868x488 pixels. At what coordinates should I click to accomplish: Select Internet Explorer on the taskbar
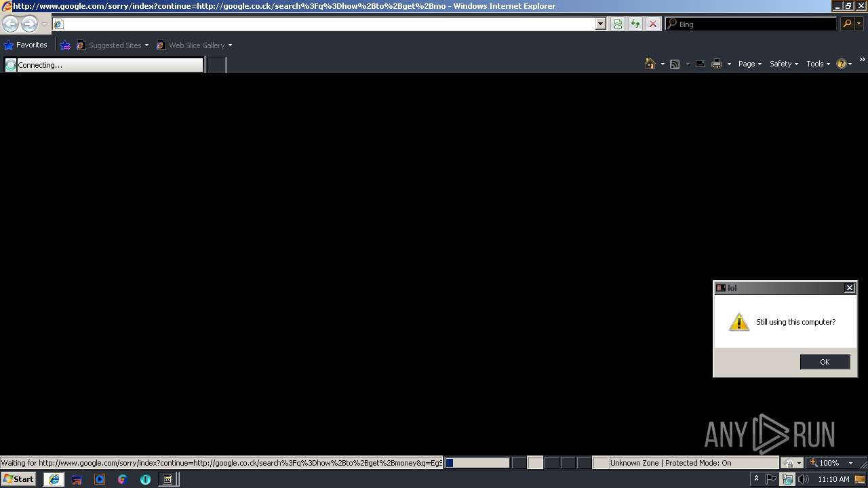point(54,479)
